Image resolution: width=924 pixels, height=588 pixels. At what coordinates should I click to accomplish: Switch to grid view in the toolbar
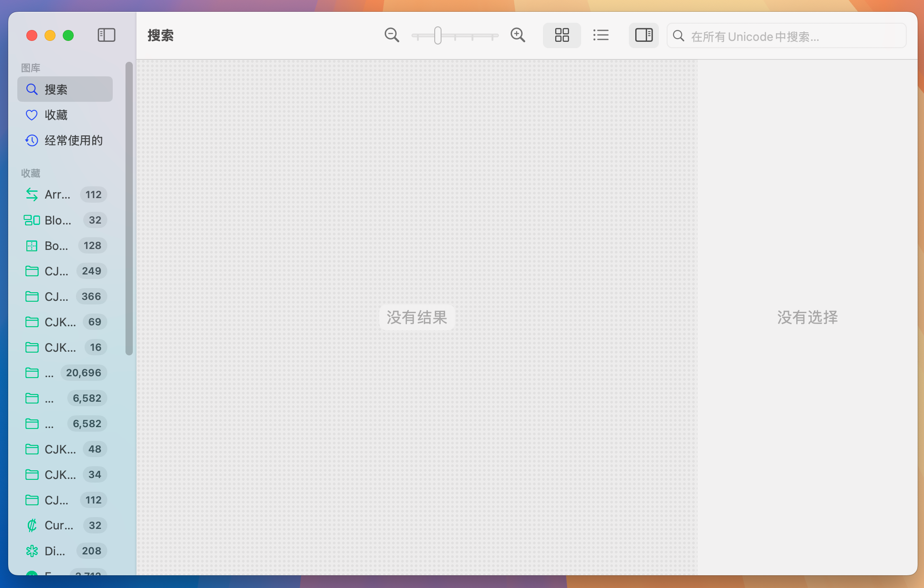pyautogui.click(x=562, y=35)
